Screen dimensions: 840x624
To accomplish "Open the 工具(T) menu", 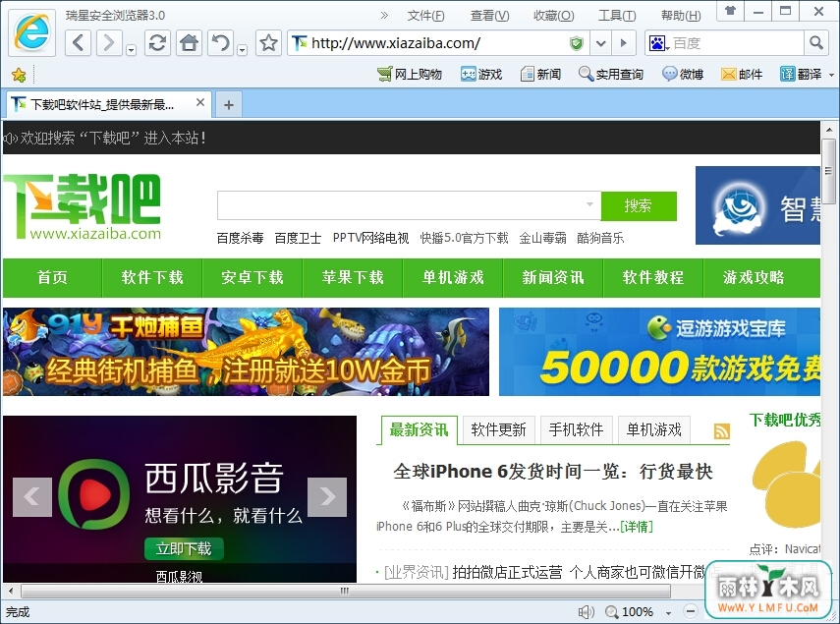I will (x=617, y=16).
